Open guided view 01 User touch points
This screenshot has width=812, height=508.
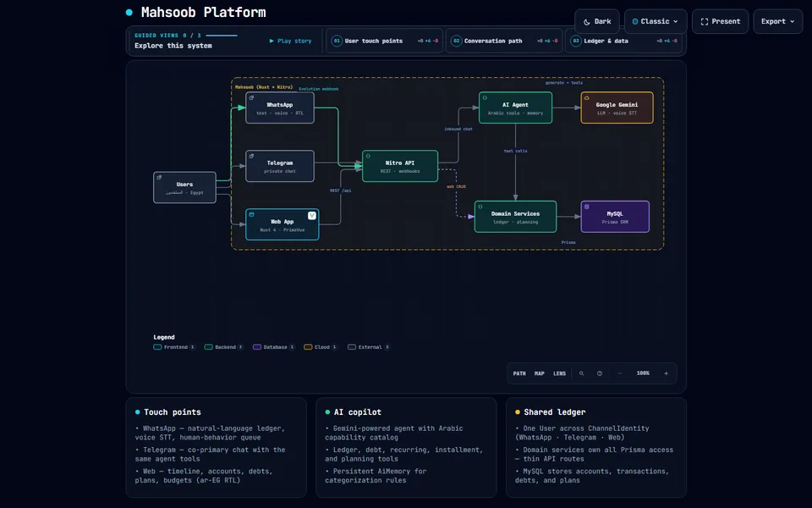(384, 41)
